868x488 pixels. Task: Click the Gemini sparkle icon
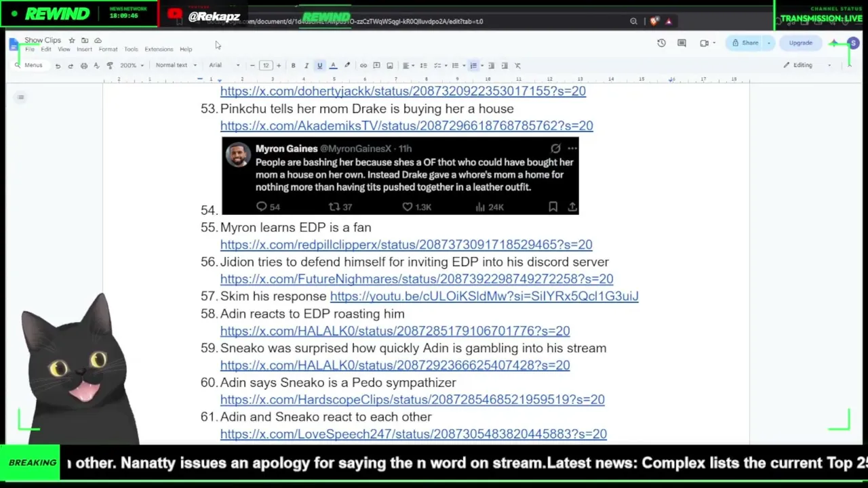[x=834, y=43]
